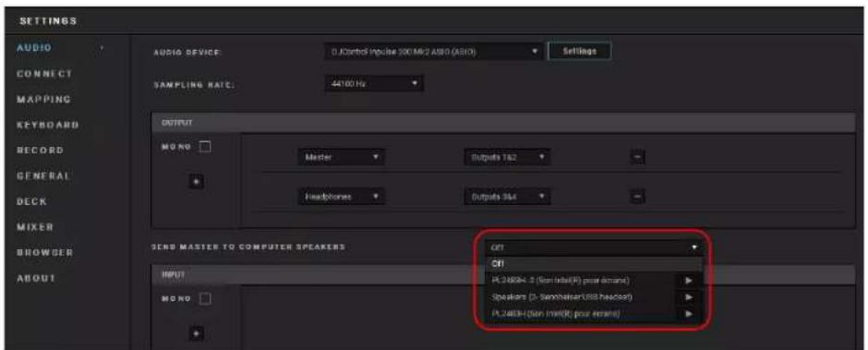Collapse the Send Master to Speakers dropdown
The height and width of the screenshot is (350, 868).
tap(594, 248)
